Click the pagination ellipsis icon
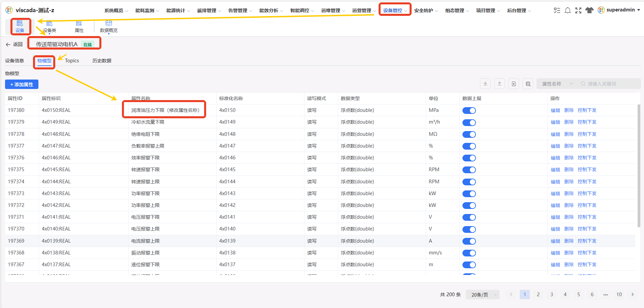 click(606, 295)
